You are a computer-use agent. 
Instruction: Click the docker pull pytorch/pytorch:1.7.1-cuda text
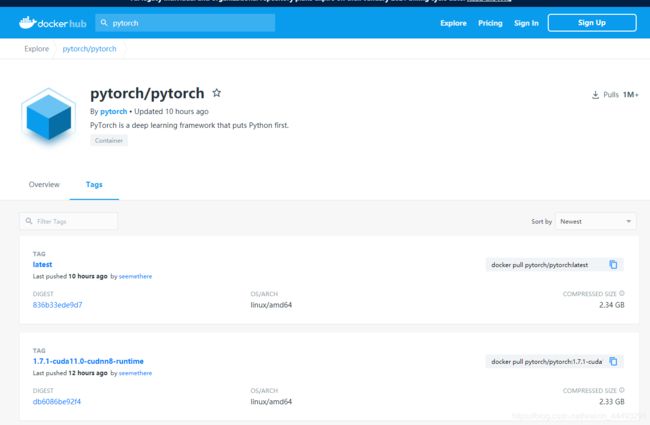[546, 362]
